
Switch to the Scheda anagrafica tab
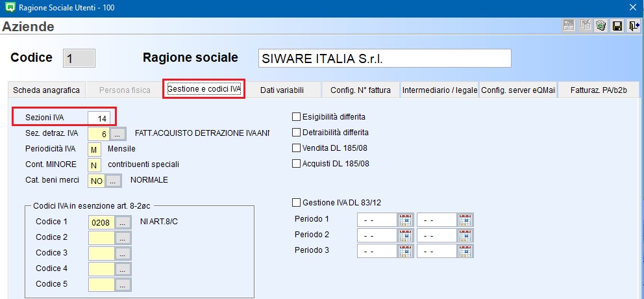tap(46, 90)
